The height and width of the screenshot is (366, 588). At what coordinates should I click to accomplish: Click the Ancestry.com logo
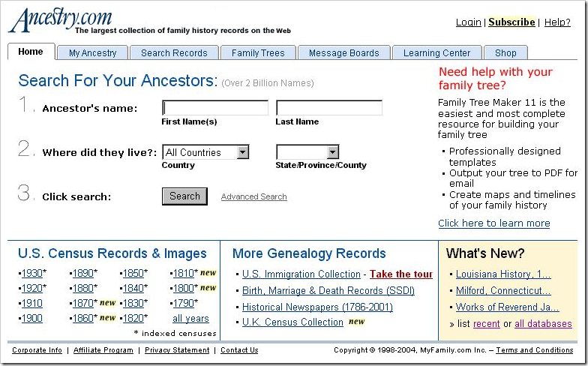point(60,20)
